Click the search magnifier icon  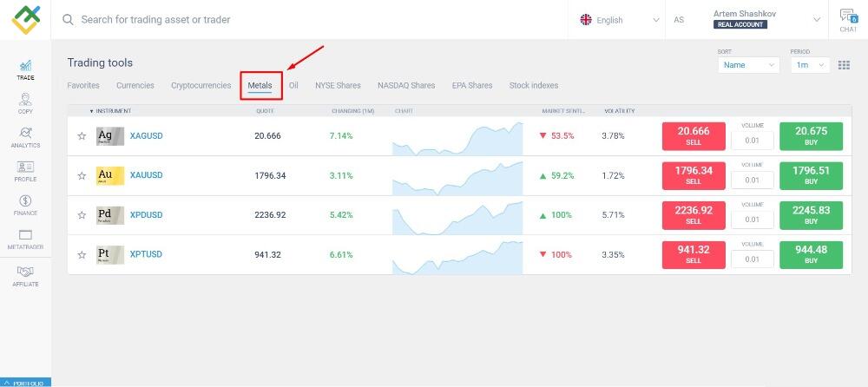[68, 20]
